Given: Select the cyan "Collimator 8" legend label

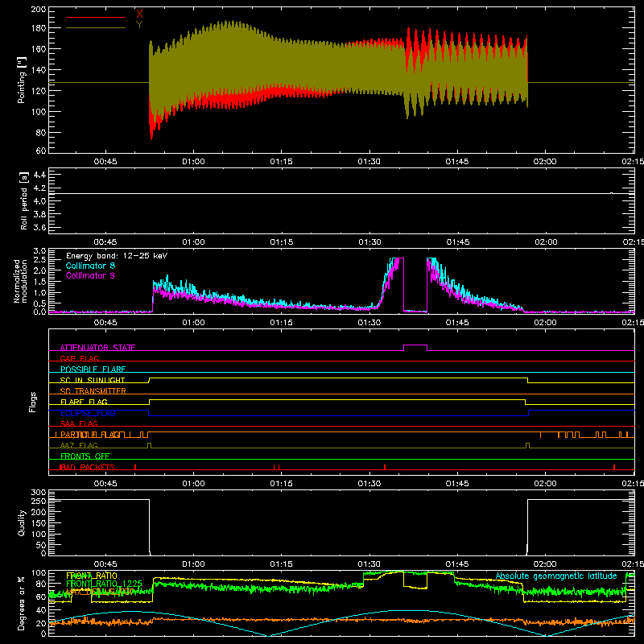Looking at the screenshot, I should click(90, 266).
